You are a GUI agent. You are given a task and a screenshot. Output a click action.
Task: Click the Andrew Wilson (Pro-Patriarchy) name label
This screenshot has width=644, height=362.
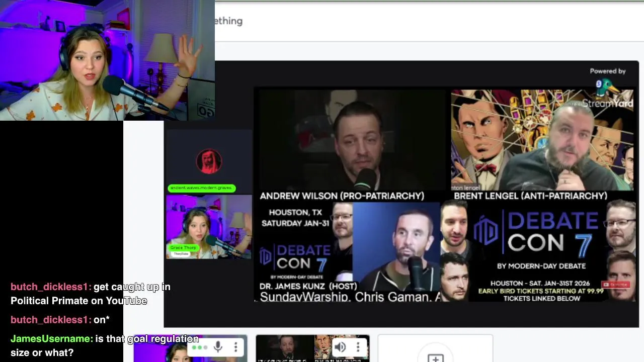(x=342, y=196)
